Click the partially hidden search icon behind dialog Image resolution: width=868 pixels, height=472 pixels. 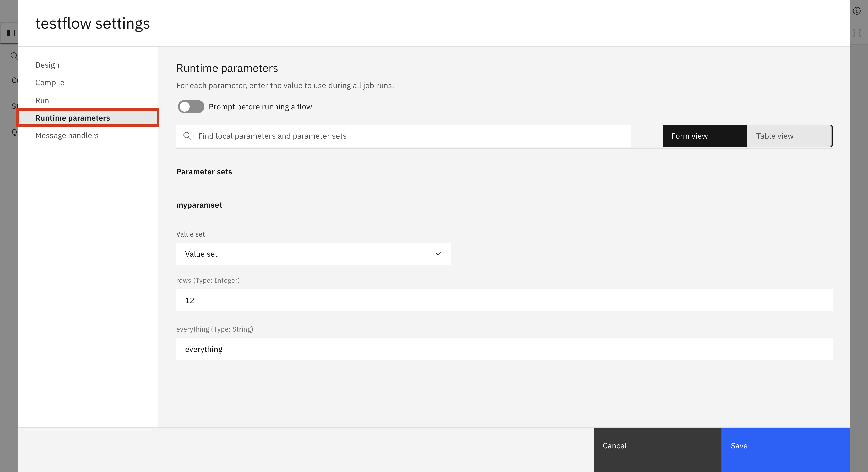click(14, 56)
